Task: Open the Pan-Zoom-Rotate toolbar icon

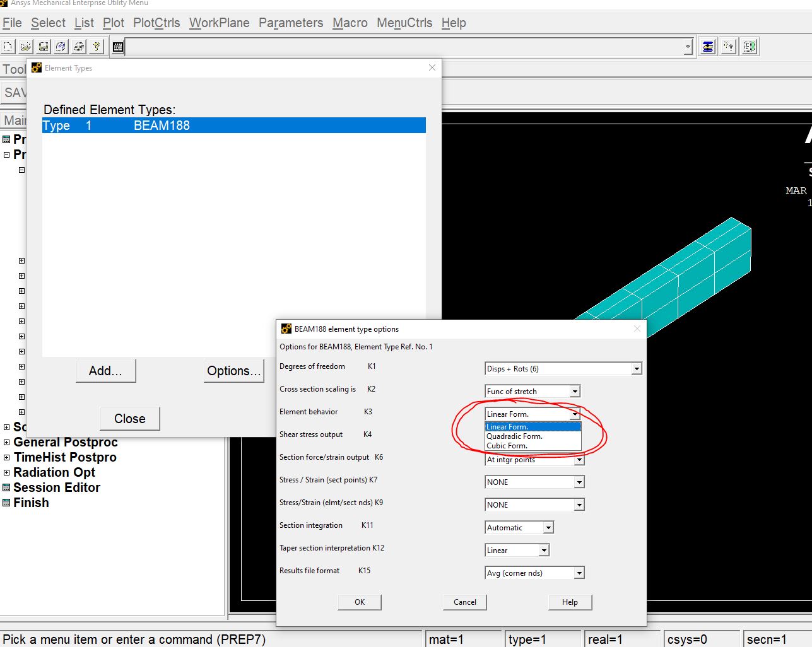Action: [61, 47]
